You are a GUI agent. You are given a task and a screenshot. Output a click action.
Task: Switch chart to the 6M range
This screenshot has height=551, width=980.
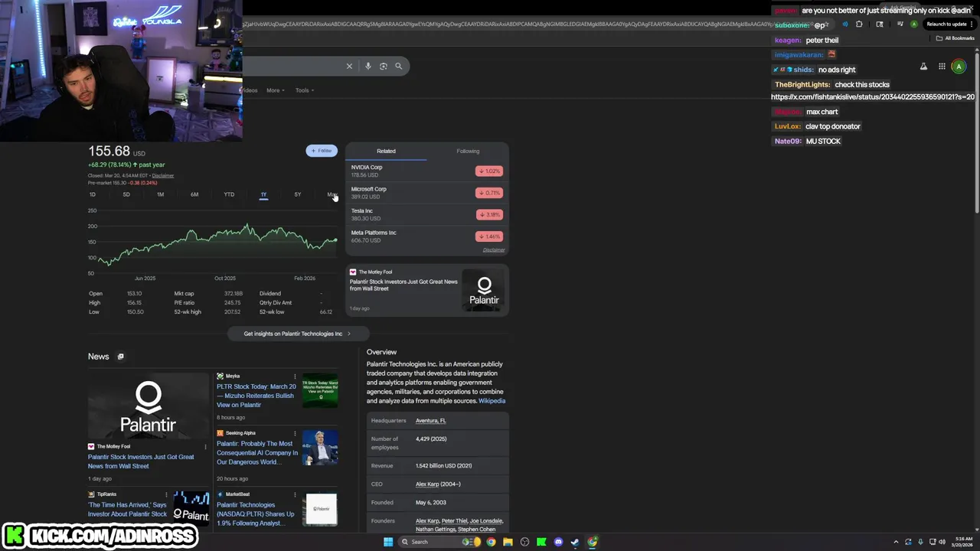pos(194,194)
